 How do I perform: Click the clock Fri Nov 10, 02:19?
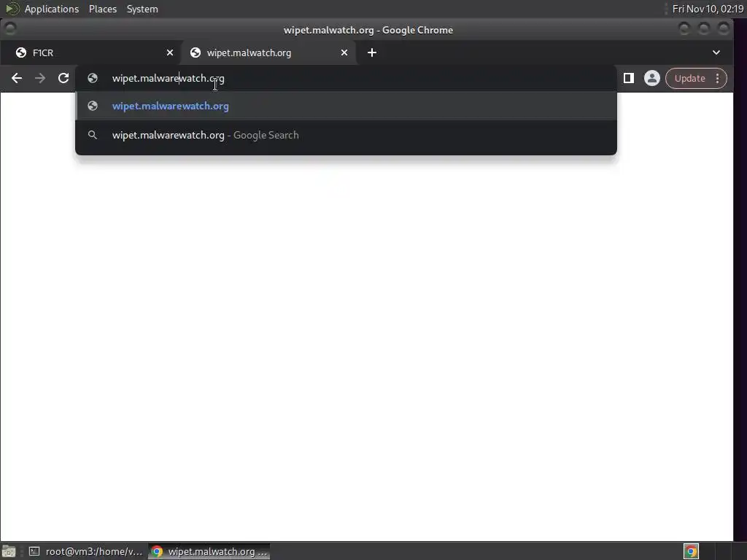point(708,9)
